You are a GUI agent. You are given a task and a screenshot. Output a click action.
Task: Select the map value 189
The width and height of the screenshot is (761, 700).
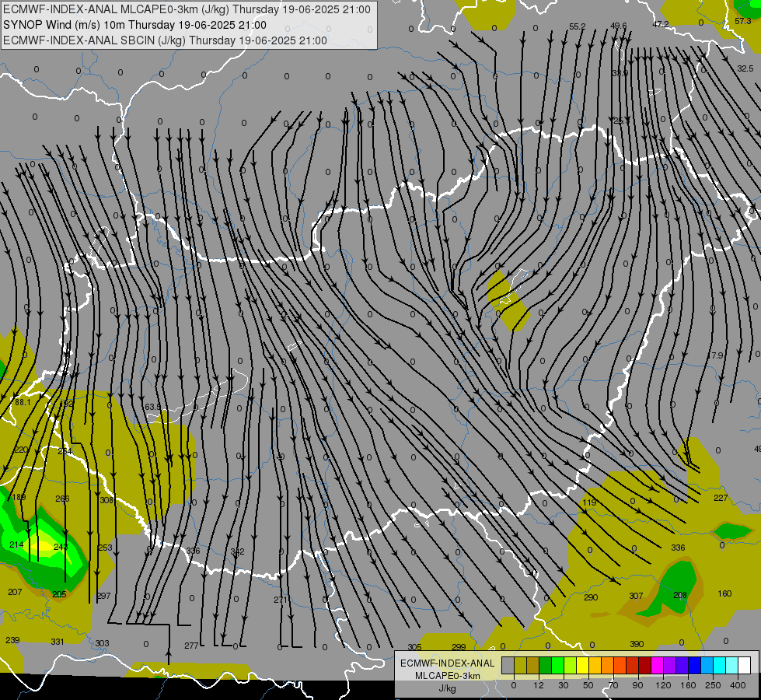click(19, 498)
